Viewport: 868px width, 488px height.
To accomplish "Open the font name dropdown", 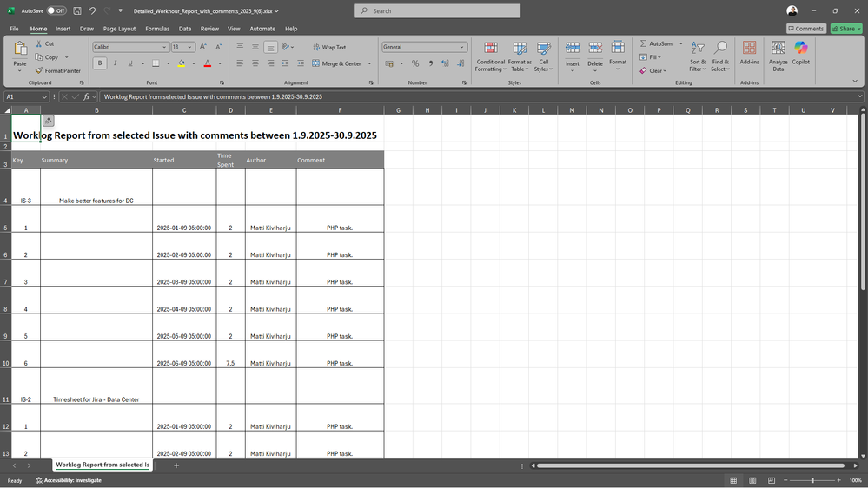I will click(163, 47).
